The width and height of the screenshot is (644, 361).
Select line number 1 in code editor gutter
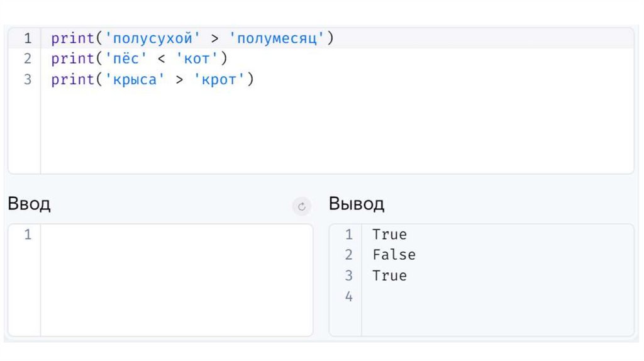click(x=27, y=38)
